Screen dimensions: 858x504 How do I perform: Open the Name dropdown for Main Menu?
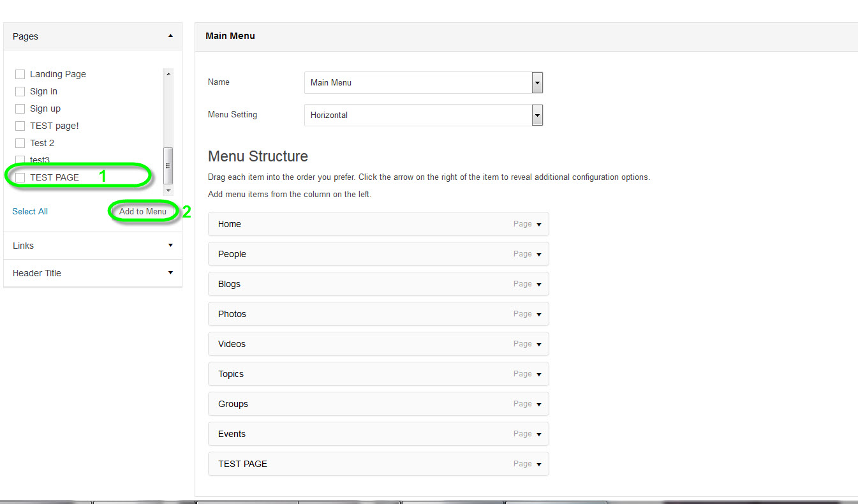[537, 83]
